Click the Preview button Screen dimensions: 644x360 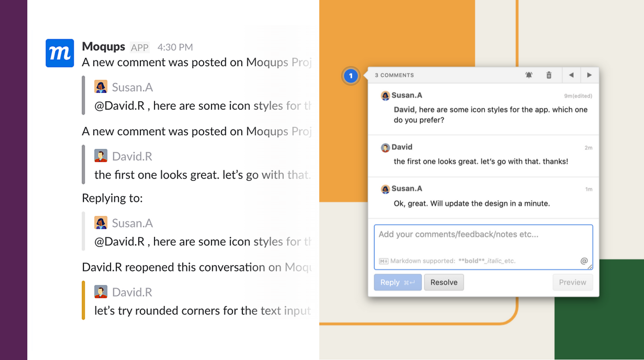tap(572, 283)
